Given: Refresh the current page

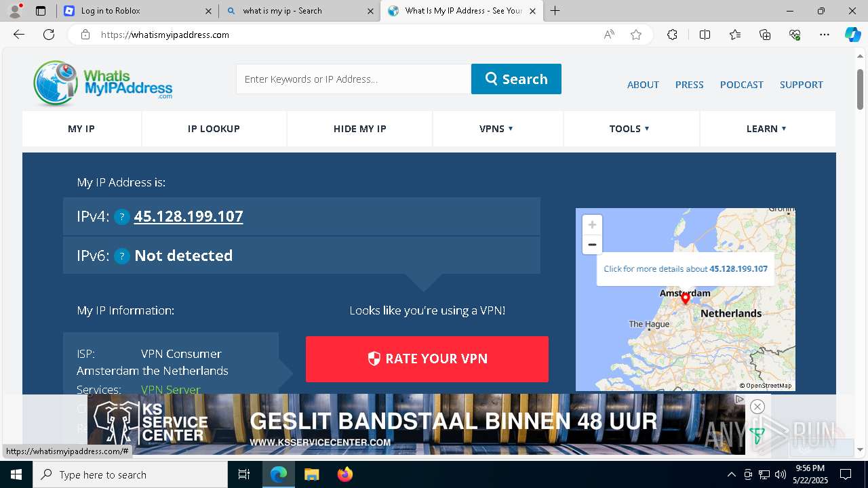Looking at the screenshot, I should (49, 35).
